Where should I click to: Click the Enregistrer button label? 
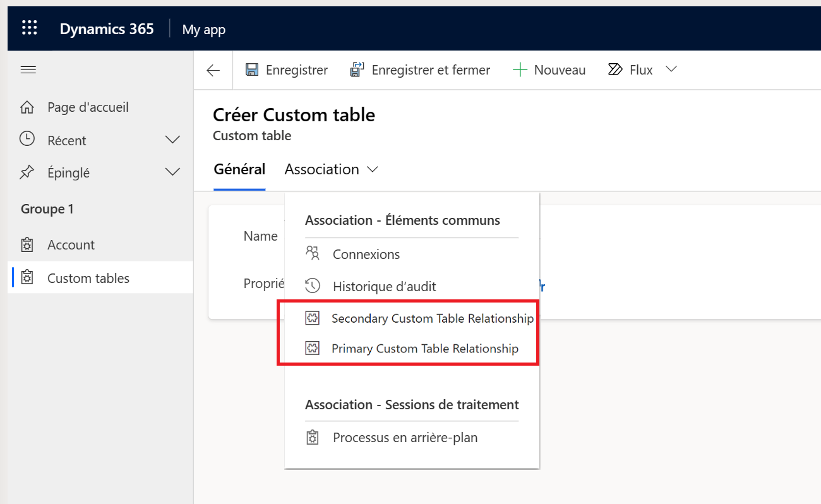[x=297, y=70]
